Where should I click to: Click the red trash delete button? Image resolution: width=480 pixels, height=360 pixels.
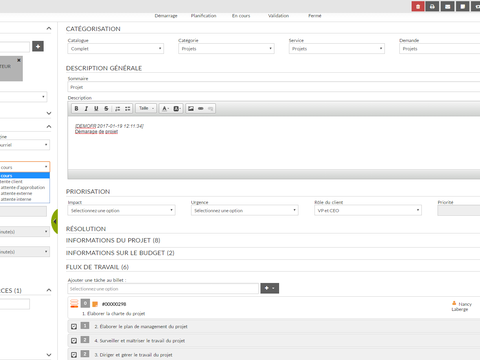[x=418, y=6]
